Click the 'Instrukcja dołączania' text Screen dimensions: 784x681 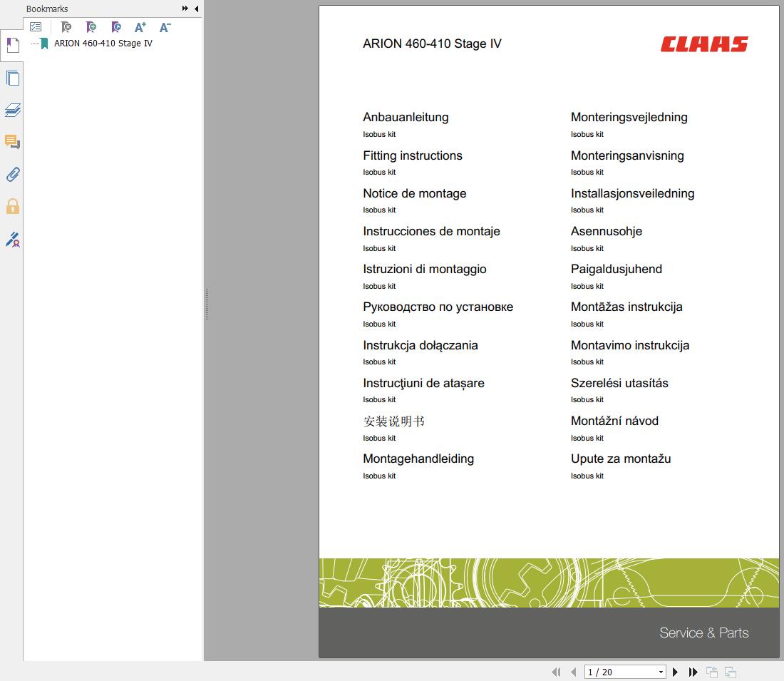(x=421, y=345)
